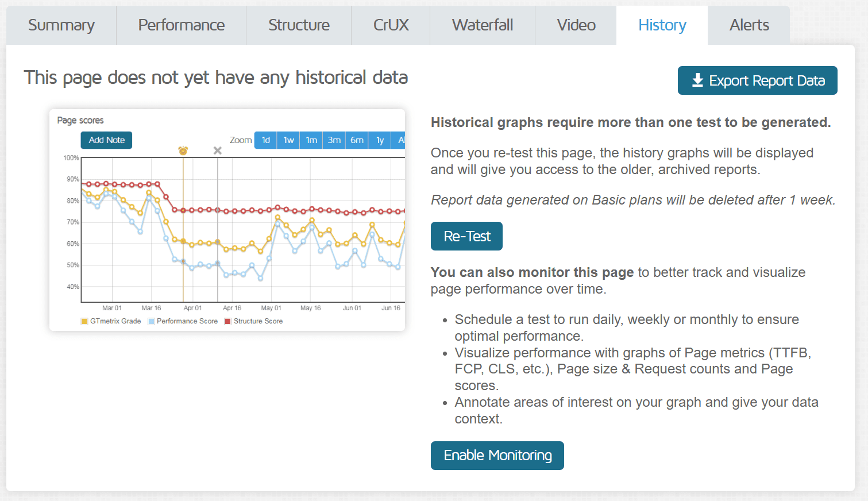Viewport: 868px width, 501px height.
Task: Click Add Note on the chart
Action: pos(106,140)
